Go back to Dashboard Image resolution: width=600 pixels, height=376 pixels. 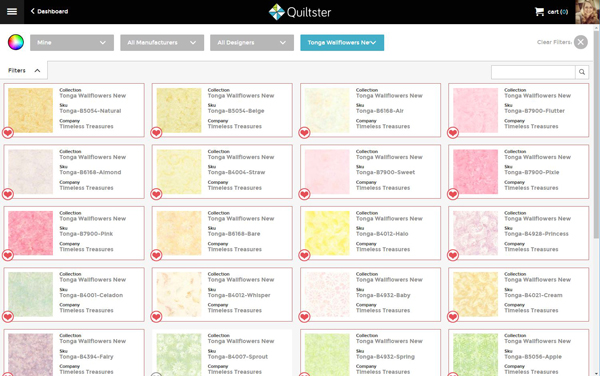[x=49, y=11]
